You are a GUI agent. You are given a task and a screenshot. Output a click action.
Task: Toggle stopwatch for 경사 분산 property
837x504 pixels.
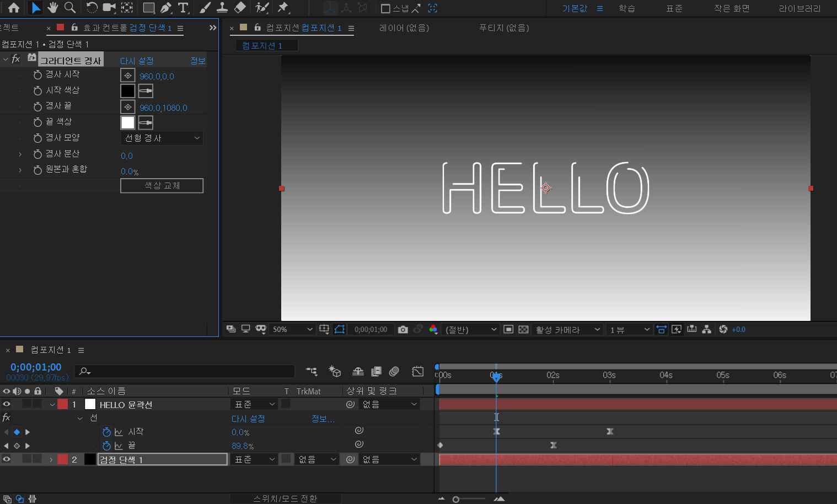[37, 154]
